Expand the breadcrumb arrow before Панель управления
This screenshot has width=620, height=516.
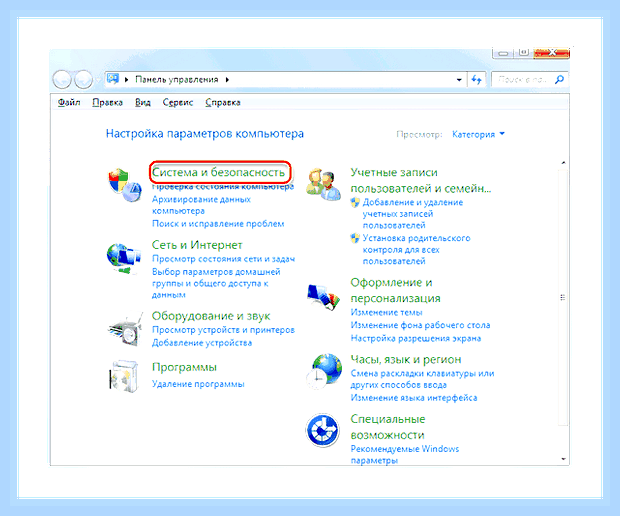pyautogui.click(x=127, y=79)
